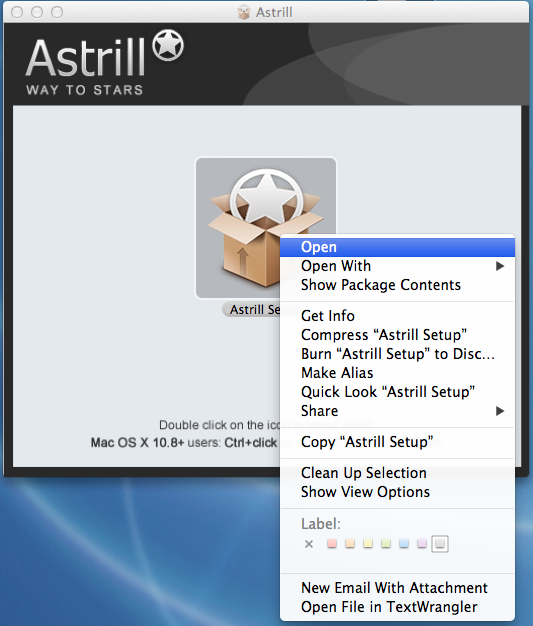The image size is (533, 626).
Task: Click the Astrill box icon in title bar
Action: coord(244,12)
